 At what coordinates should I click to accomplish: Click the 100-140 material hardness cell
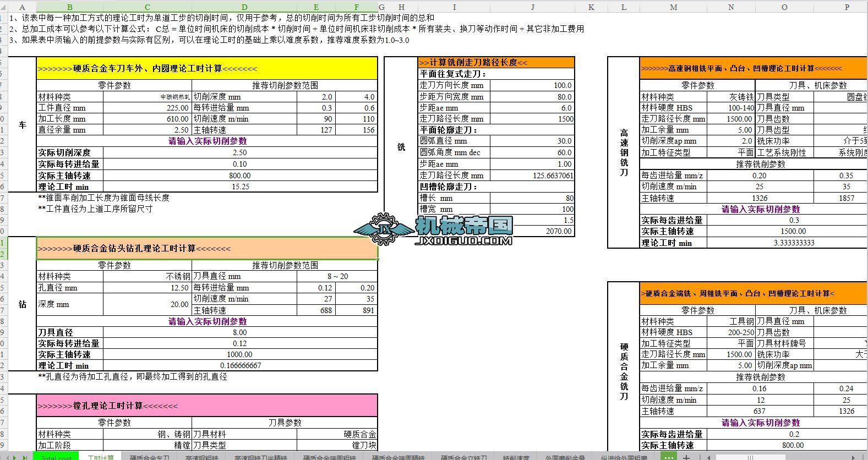tap(731, 108)
